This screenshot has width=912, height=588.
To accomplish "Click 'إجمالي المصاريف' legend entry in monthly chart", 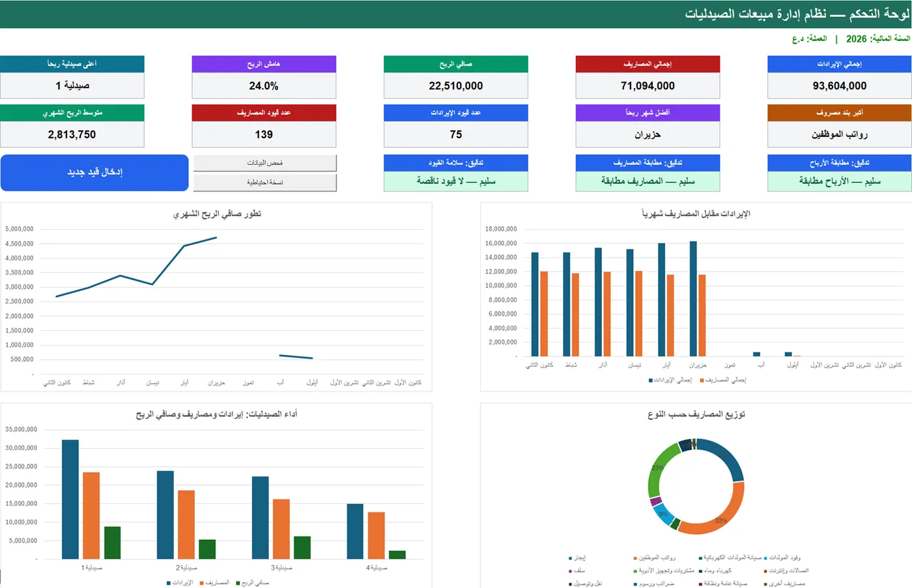I will pyautogui.click(x=723, y=380).
